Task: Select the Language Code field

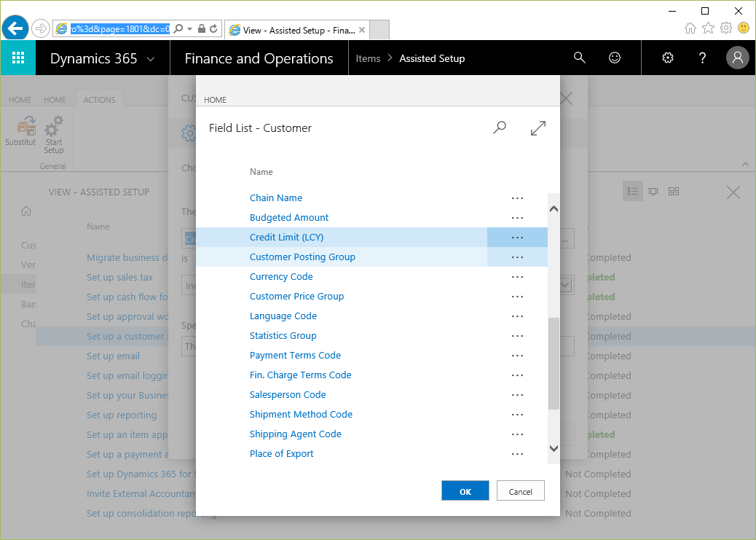Action: click(283, 316)
